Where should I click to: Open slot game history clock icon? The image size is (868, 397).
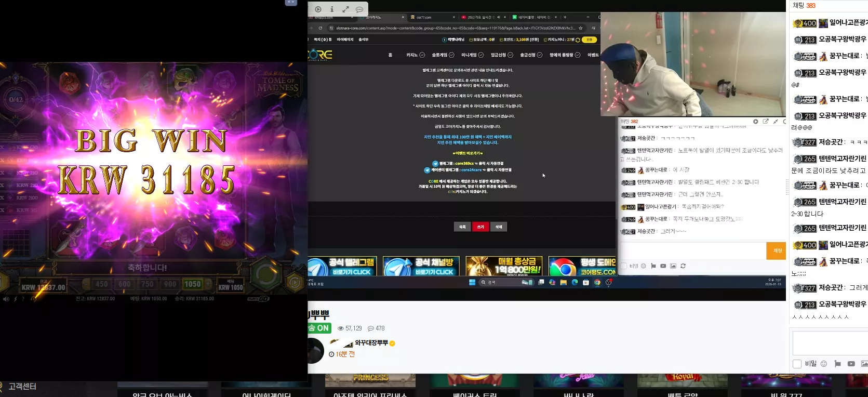[x=33, y=299]
